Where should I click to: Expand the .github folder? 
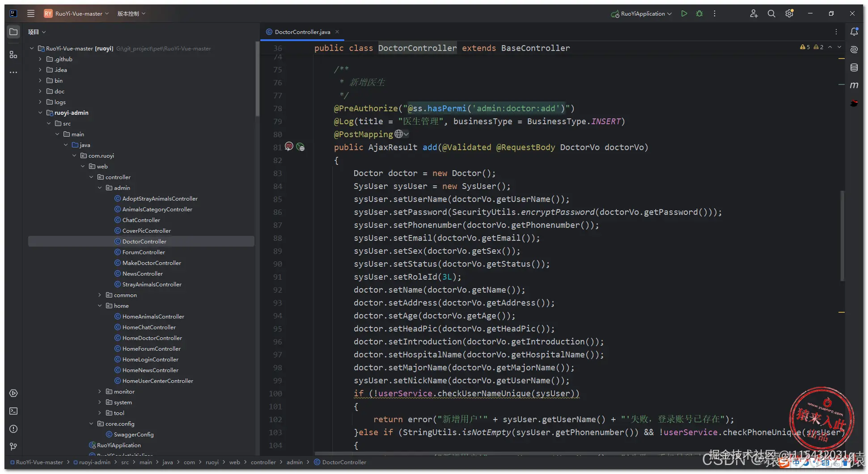(40, 59)
